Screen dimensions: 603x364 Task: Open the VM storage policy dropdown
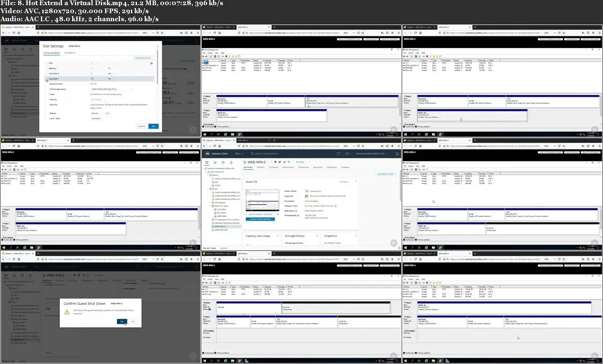(112, 89)
